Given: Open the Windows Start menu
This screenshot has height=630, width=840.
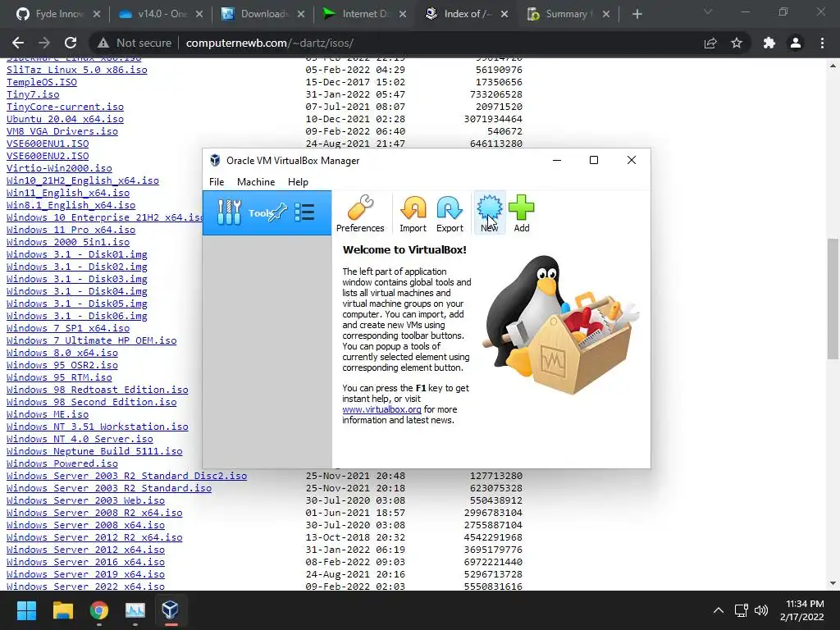Looking at the screenshot, I should click(26, 610).
